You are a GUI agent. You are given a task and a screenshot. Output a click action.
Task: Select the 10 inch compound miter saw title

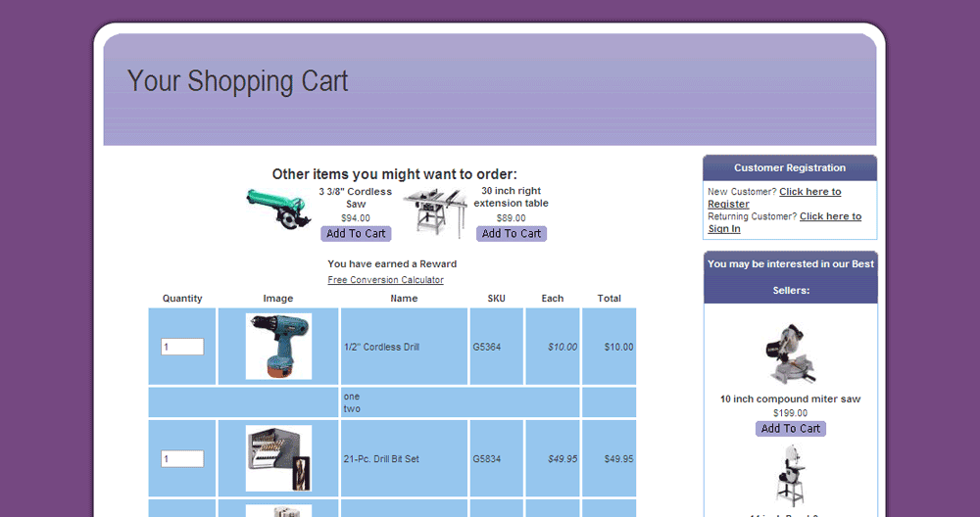pos(790,399)
